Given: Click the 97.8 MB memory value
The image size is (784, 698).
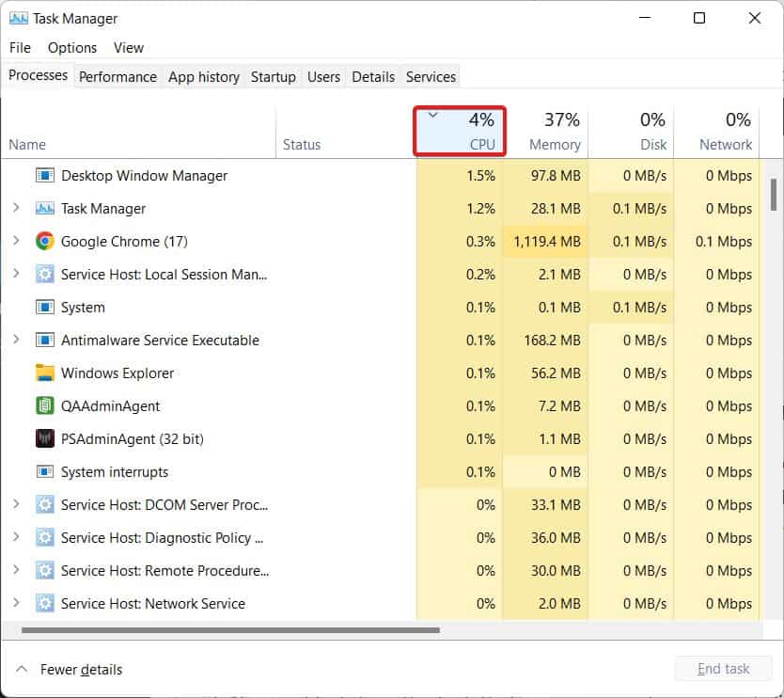Looking at the screenshot, I should [x=556, y=176].
